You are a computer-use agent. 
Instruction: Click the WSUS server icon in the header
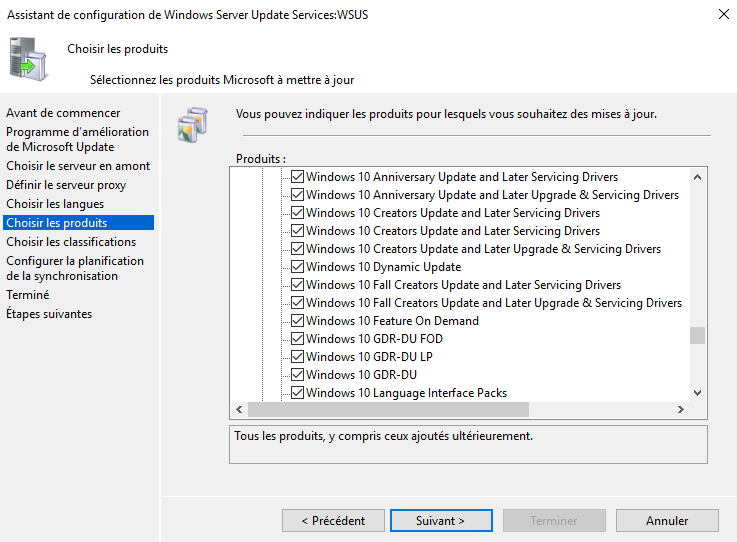click(28, 59)
